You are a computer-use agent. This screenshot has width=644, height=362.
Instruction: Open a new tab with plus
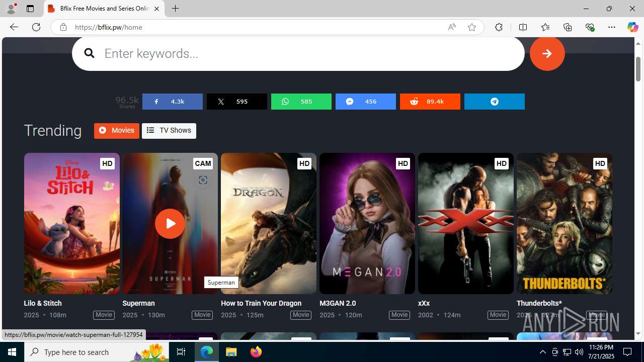[x=176, y=9]
